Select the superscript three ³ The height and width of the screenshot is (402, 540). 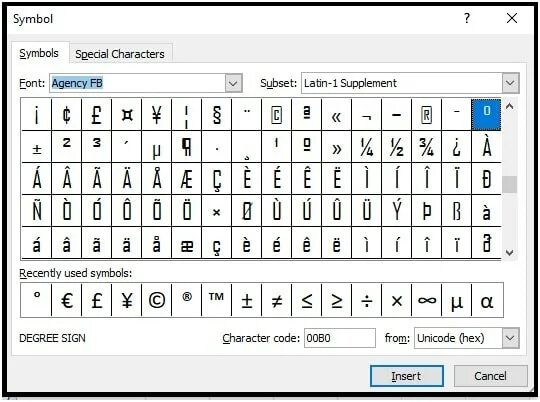coord(96,147)
